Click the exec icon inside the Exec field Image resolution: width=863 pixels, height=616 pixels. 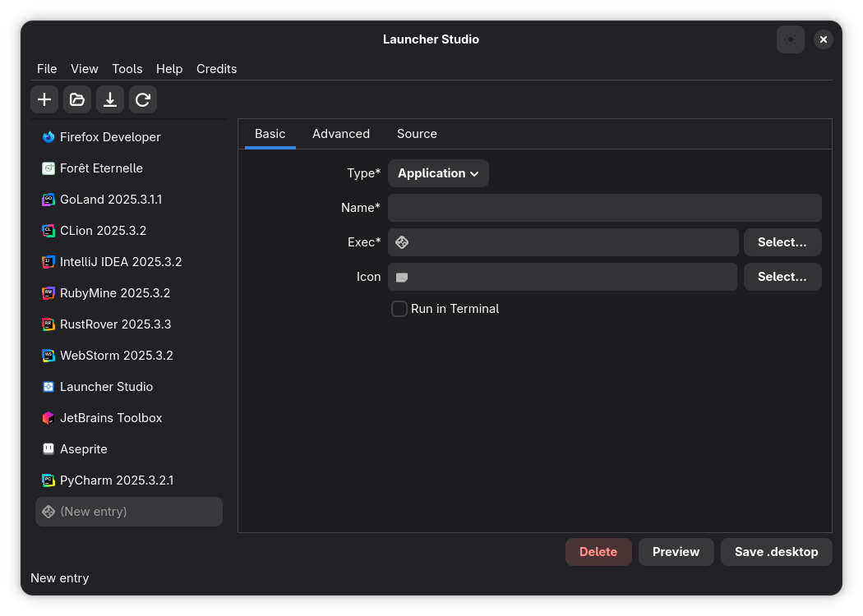pyautogui.click(x=402, y=242)
